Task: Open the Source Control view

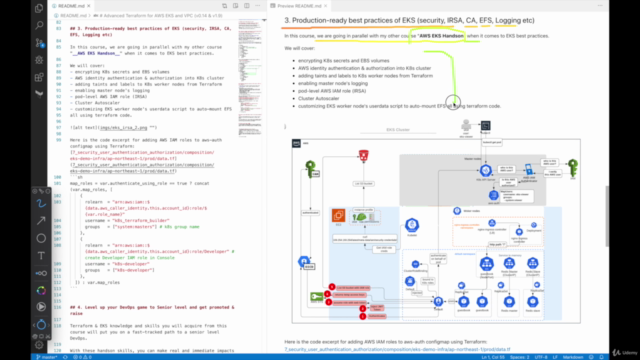Action: (39, 42)
